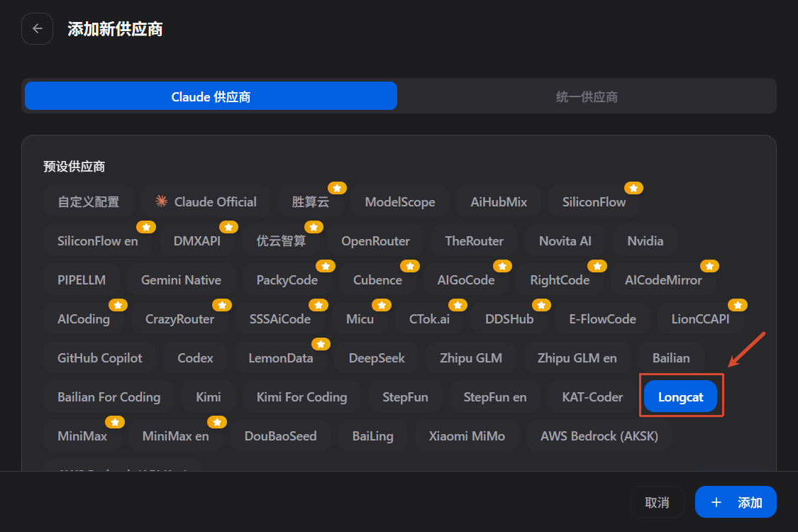Select the Nvidia provider
Screen dimensions: 798x532
click(x=645, y=240)
